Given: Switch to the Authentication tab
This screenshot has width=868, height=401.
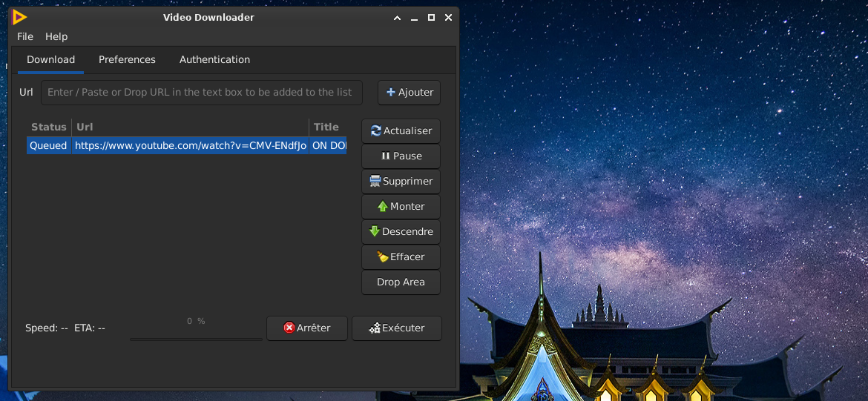Looking at the screenshot, I should (214, 60).
